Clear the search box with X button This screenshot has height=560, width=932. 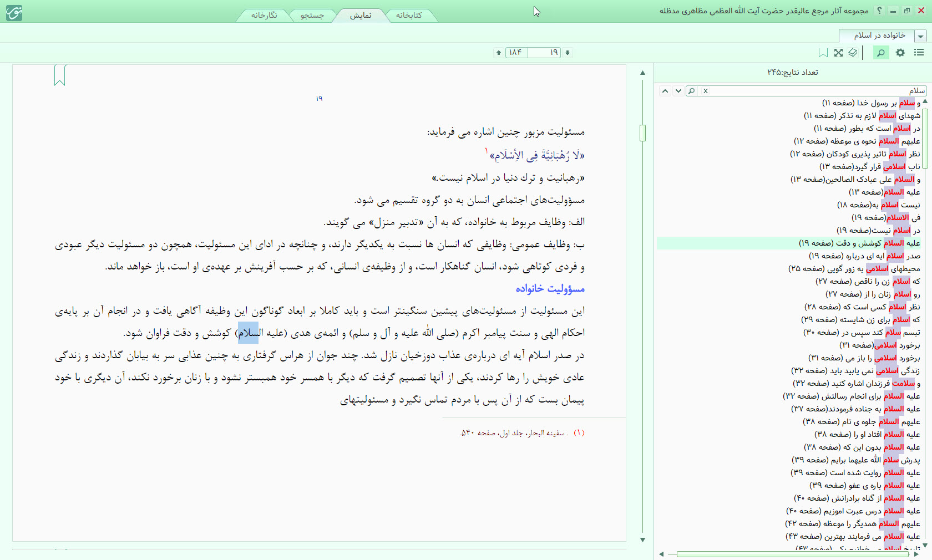pyautogui.click(x=705, y=91)
